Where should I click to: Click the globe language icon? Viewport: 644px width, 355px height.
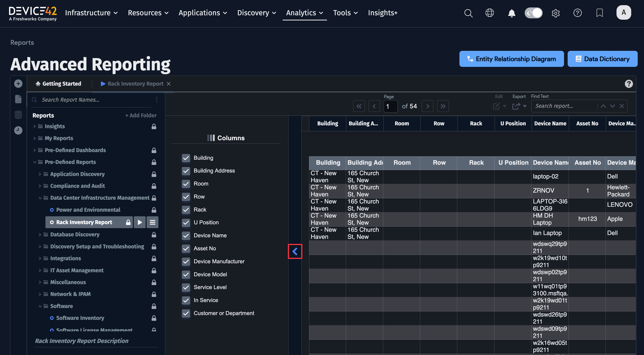(490, 13)
